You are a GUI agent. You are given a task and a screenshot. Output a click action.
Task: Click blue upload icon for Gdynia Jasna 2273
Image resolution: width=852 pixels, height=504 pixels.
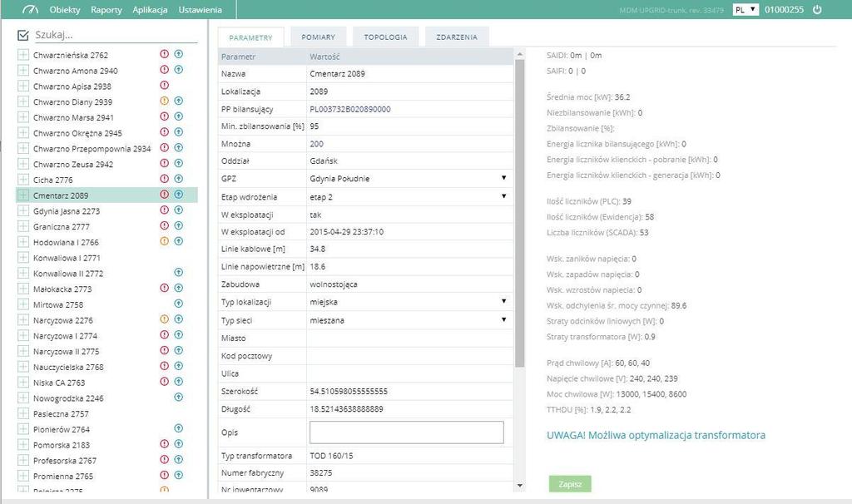(x=178, y=210)
